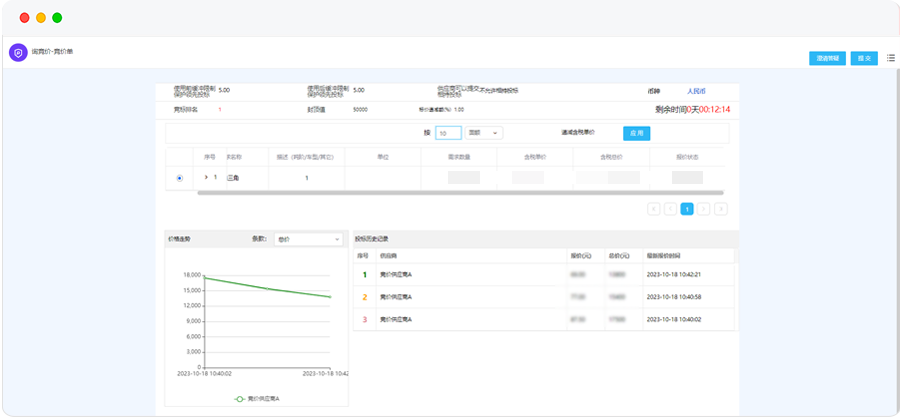Expand row 1 with the chevron arrow
Viewport: 900px width, 417px height.
point(206,178)
